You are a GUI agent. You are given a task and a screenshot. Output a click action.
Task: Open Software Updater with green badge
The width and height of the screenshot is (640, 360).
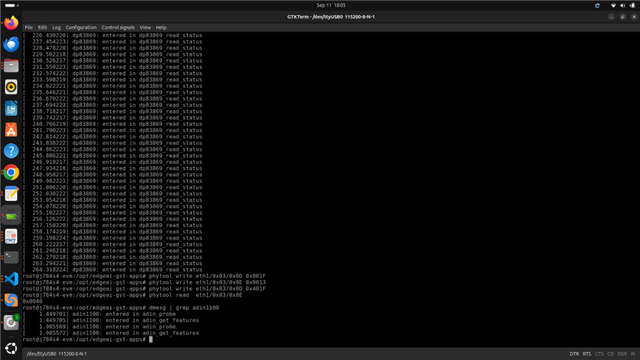click(x=11, y=322)
